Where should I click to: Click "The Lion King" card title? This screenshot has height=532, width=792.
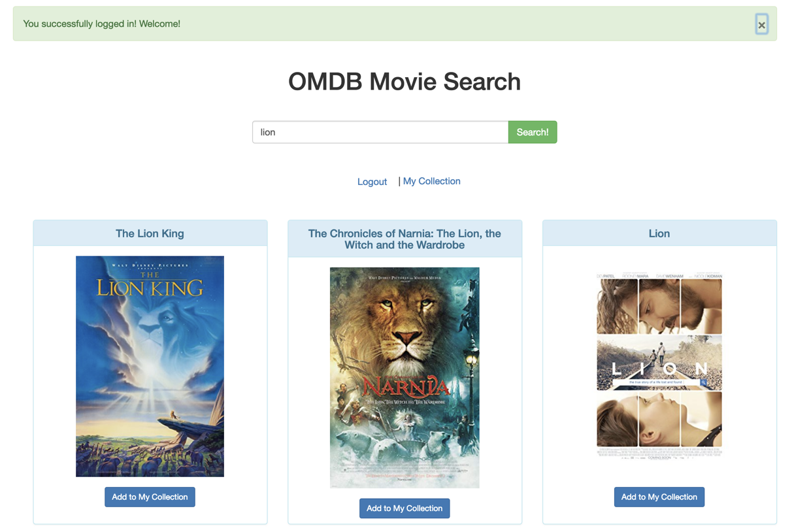[150, 233]
